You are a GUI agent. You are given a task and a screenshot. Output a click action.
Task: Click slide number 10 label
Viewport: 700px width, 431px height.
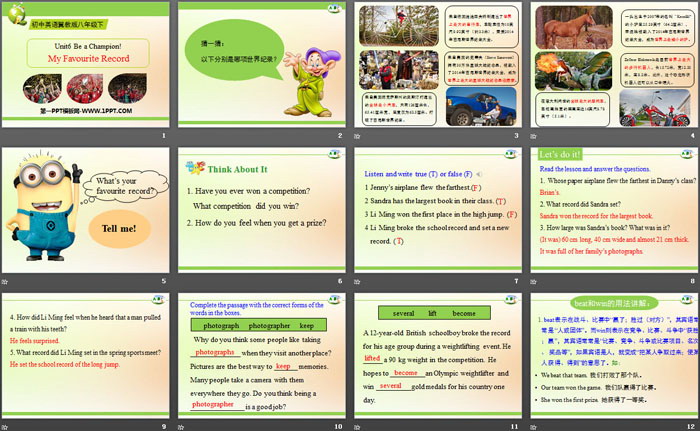[x=338, y=427]
